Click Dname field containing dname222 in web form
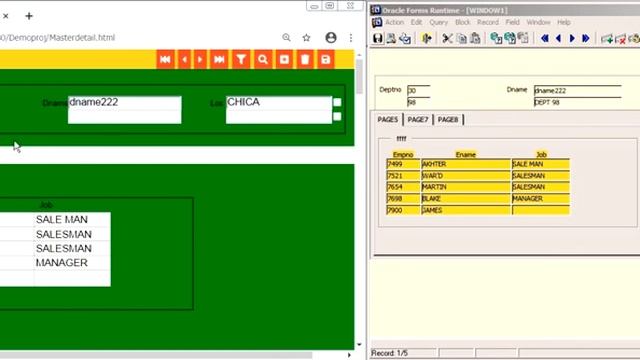The height and width of the screenshot is (360, 640). (x=125, y=102)
